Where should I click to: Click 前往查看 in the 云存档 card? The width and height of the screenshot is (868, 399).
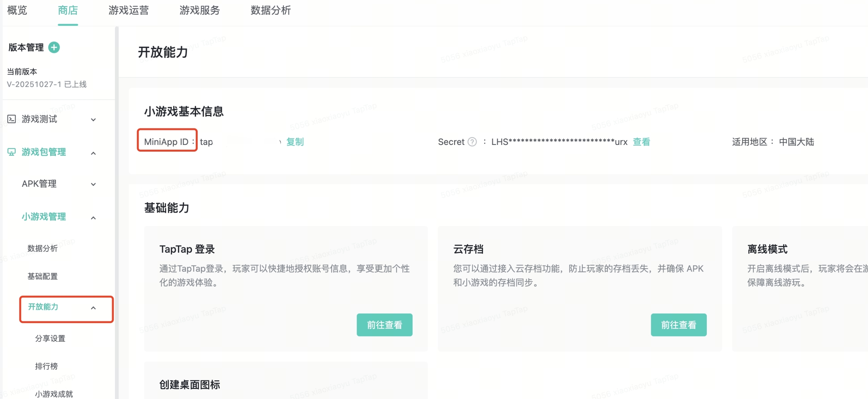[678, 325]
